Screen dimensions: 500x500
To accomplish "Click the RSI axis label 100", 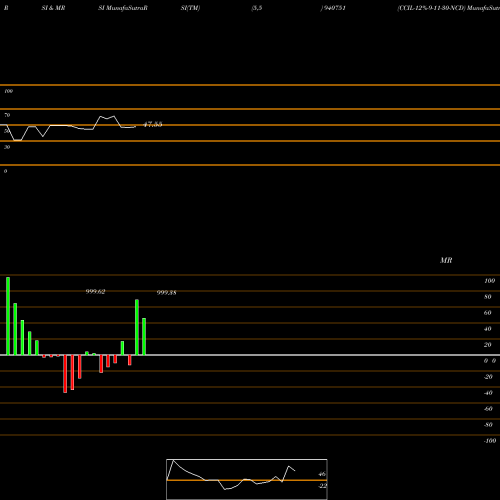I will coord(8,91).
